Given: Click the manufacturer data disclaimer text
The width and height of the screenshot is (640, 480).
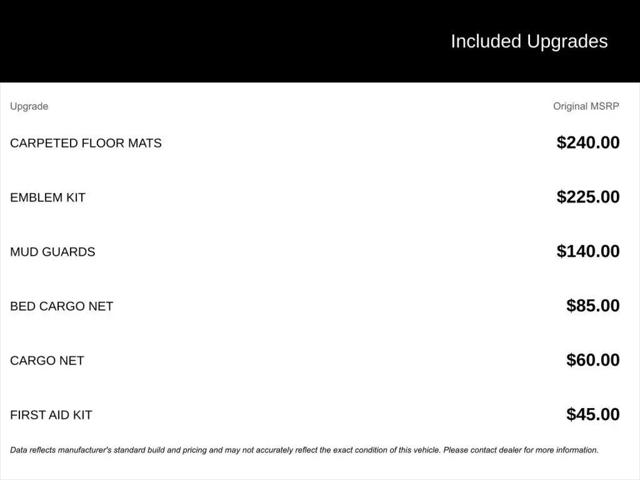Looking at the screenshot, I should (x=304, y=450).
